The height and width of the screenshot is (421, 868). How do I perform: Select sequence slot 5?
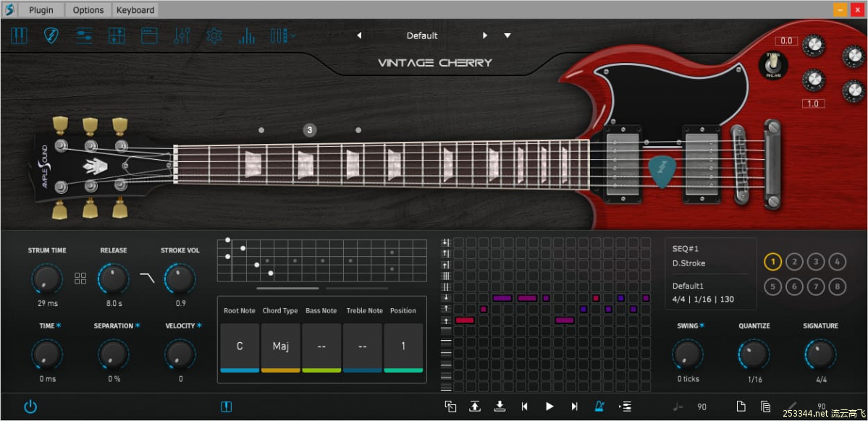tap(772, 286)
